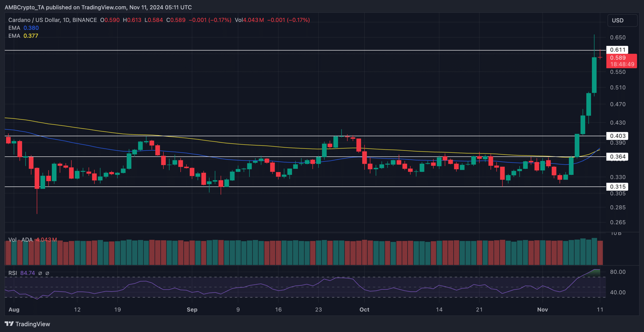The height and width of the screenshot is (332, 644).
Task: Click the first RSI null symbol
Action: pyautogui.click(x=40, y=273)
